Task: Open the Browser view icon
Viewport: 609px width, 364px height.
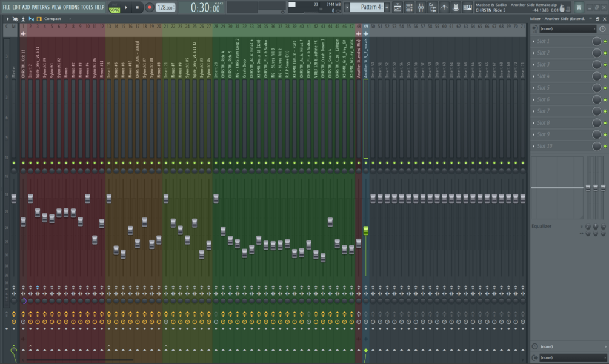Action: [x=432, y=7]
